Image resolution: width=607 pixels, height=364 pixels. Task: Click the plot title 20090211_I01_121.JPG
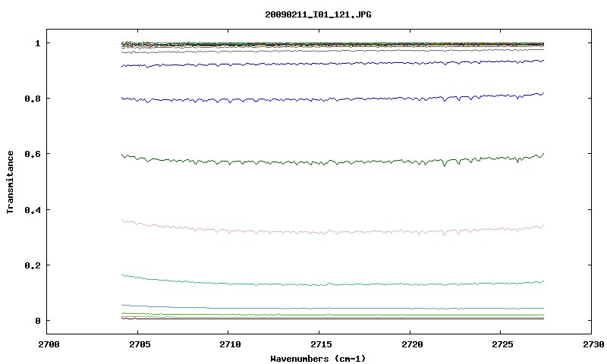click(318, 14)
